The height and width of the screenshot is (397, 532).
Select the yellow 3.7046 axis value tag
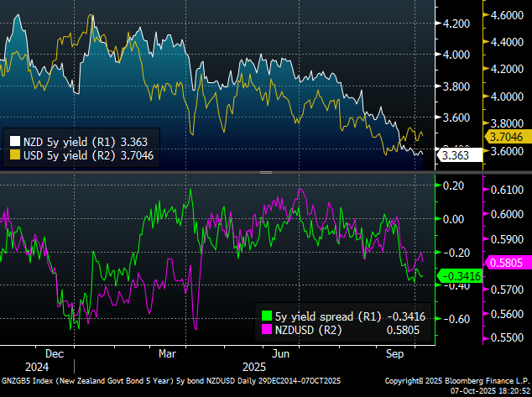(x=505, y=135)
